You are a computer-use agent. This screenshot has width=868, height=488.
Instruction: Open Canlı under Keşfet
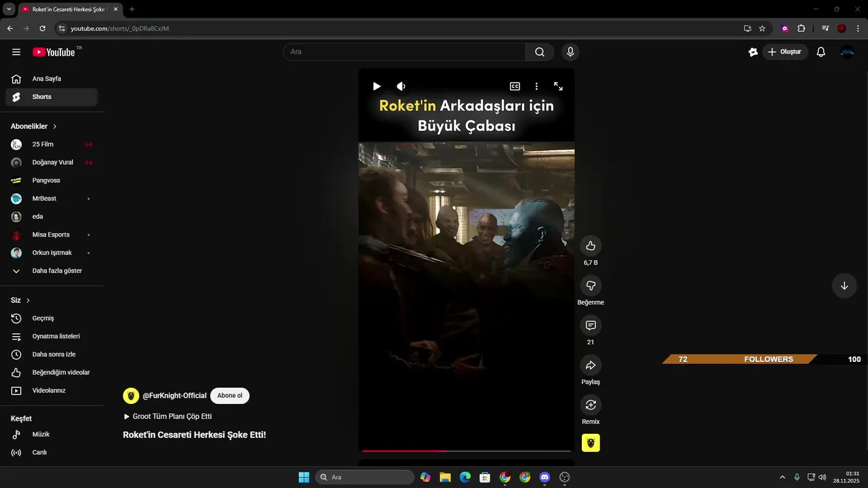coord(52,453)
